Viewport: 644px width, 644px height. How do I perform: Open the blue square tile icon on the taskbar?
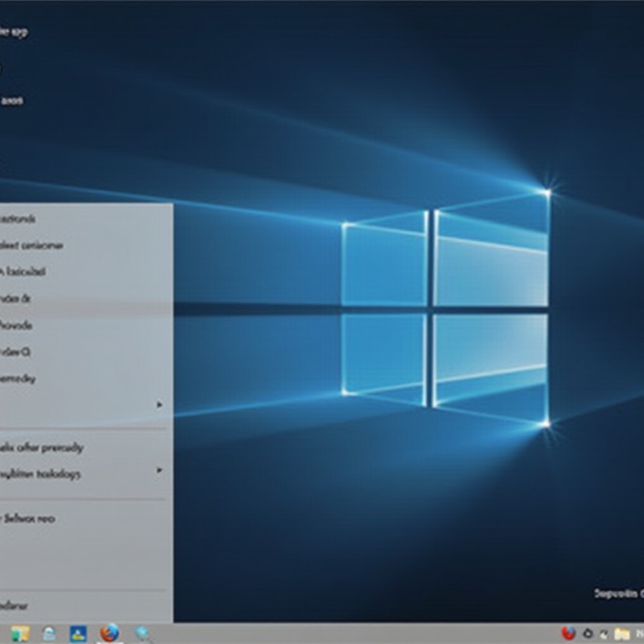78,634
